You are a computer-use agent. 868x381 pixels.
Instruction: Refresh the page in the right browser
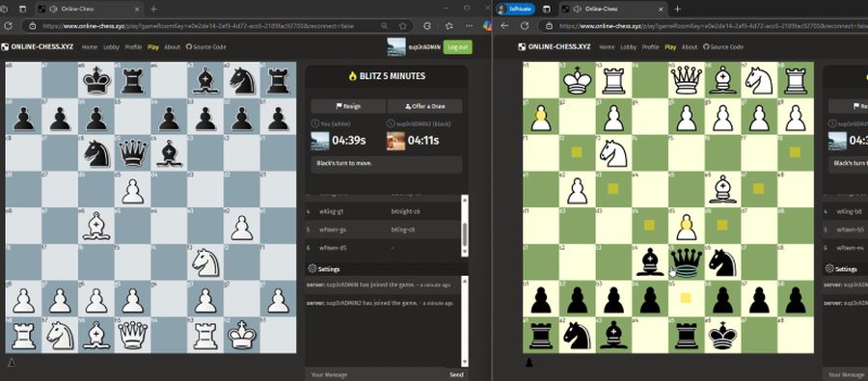525,26
